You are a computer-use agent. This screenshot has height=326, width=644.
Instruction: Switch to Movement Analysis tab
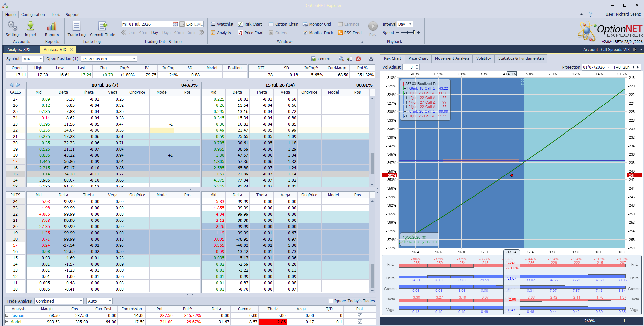tap(452, 58)
